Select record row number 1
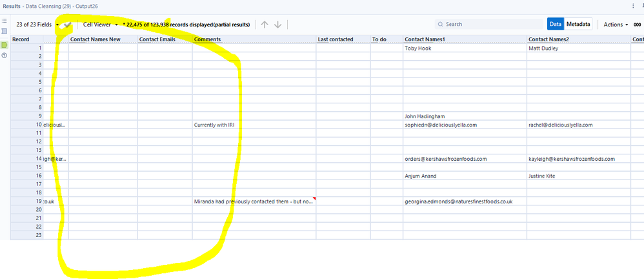644x279 pixels. click(26, 48)
